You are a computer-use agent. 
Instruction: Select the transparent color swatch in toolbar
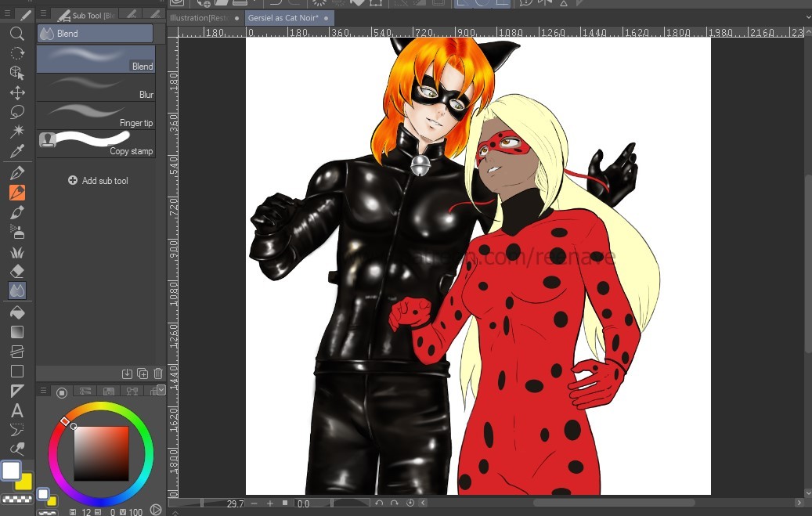pos(17,500)
